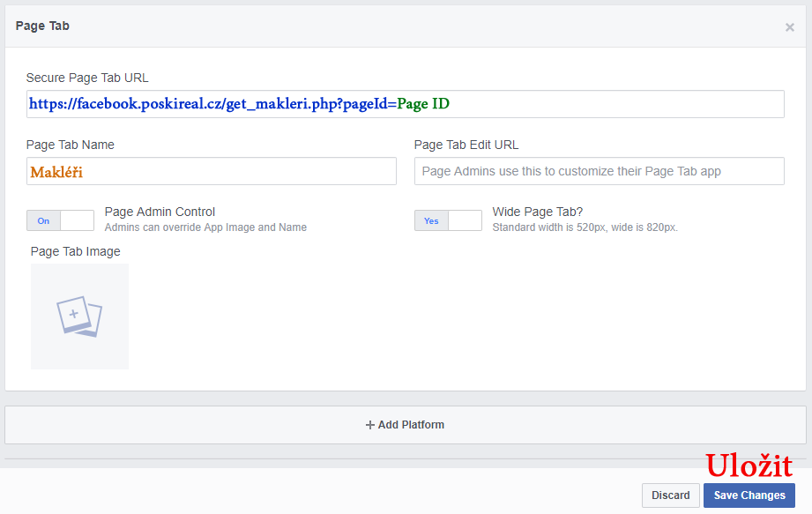The height and width of the screenshot is (514, 812).
Task: Click the 'Page Tab' panel heading
Action: click(42, 26)
